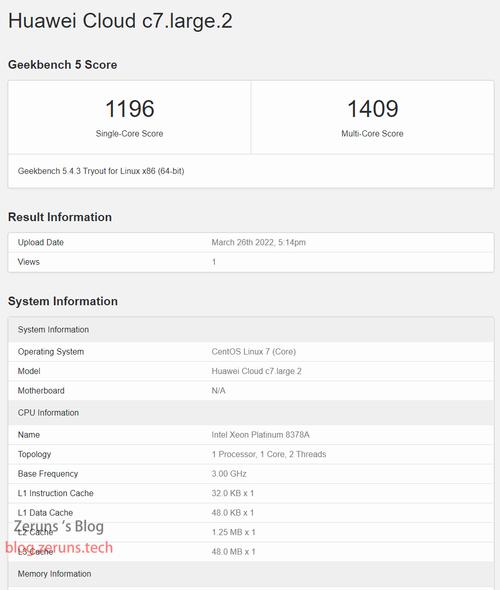Click the Motherboard label
Viewport: 500px width, 590px height.
click(41, 391)
